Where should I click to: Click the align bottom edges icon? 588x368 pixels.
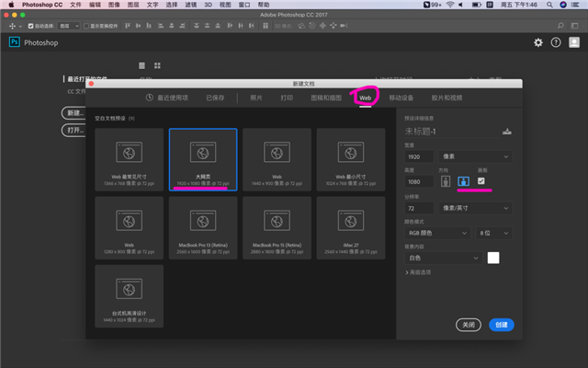pyautogui.click(x=149, y=26)
